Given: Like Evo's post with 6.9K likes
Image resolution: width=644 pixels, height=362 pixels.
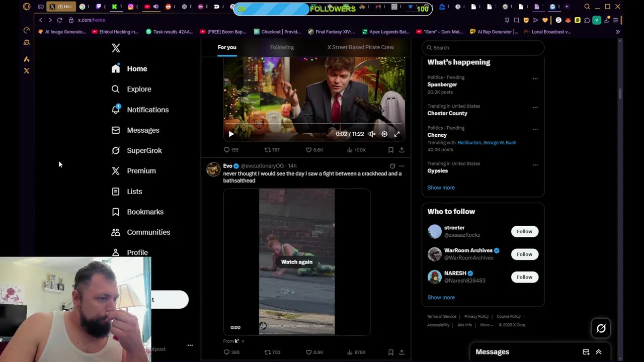Looking at the screenshot, I should 314,352.
